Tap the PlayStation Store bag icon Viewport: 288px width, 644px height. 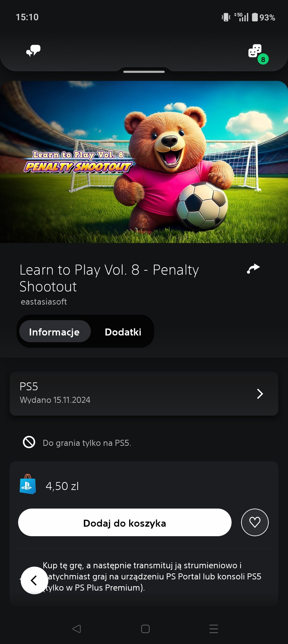28,484
